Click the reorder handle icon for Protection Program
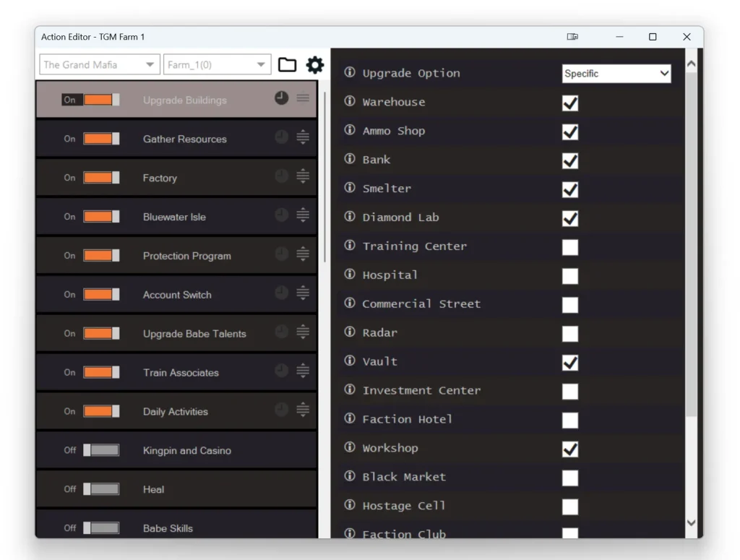740x560 pixels. point(303,254)
